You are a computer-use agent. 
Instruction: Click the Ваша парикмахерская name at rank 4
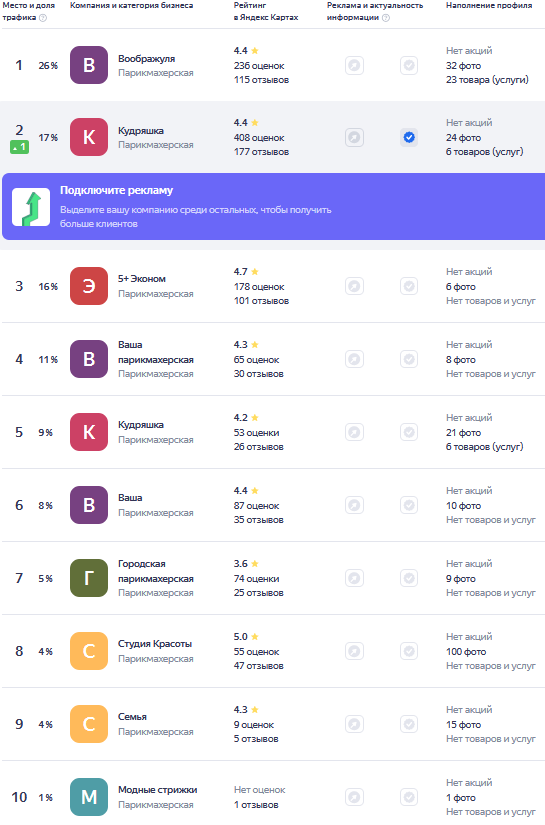156,353
